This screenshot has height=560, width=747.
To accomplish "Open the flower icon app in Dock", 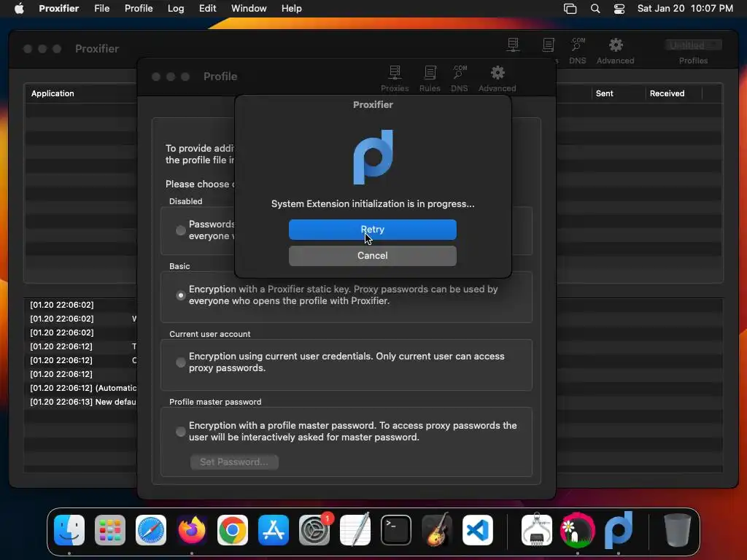I will point(578,530).
